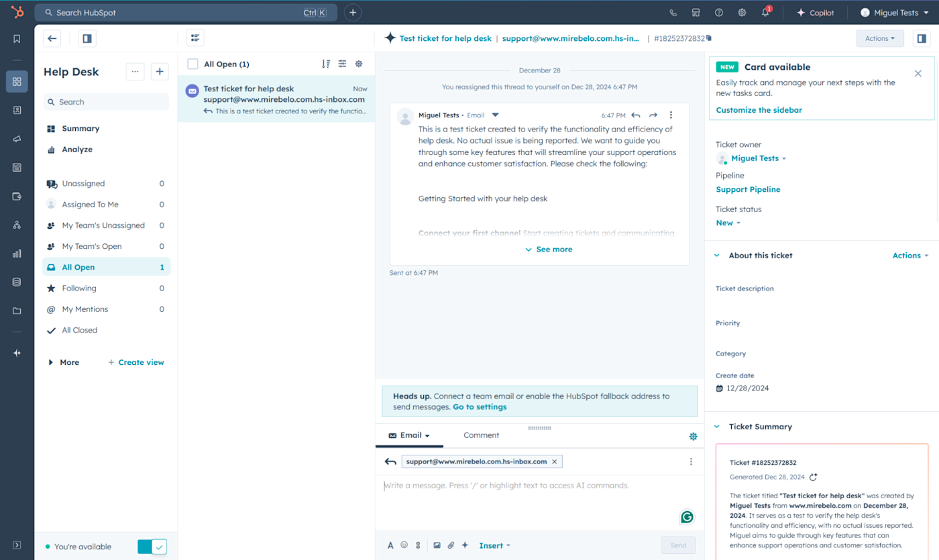Image resolution: width=939 pixels, height=560 pixels.
Task: Open the CRM contacts icon in left rail
Action: coord(17,110)
